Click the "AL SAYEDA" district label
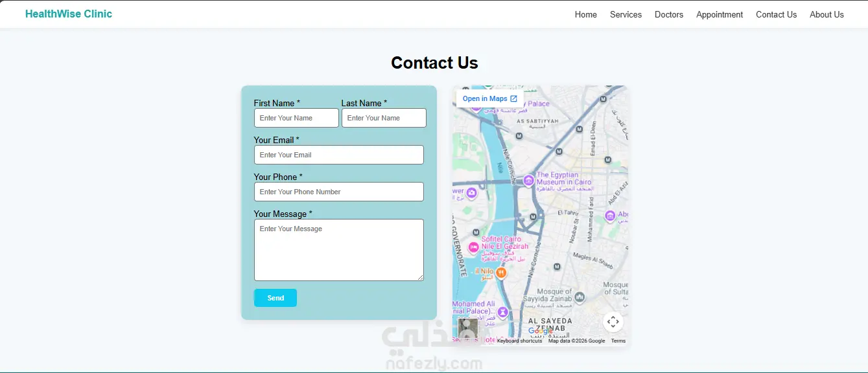868x373 pixels. coord(550,321)
